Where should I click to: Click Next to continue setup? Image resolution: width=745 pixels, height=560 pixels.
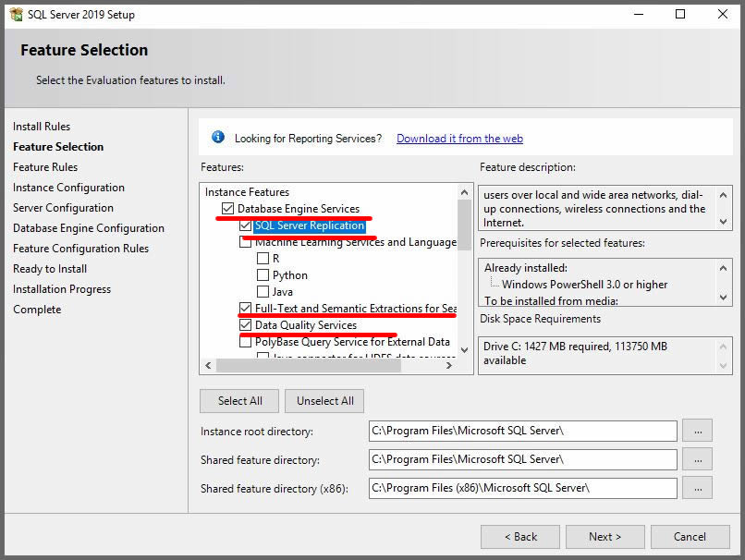click(x=605, y=537)
